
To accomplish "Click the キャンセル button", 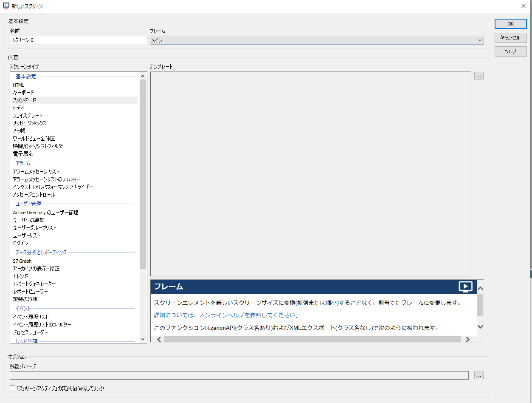I will point(510,37).
